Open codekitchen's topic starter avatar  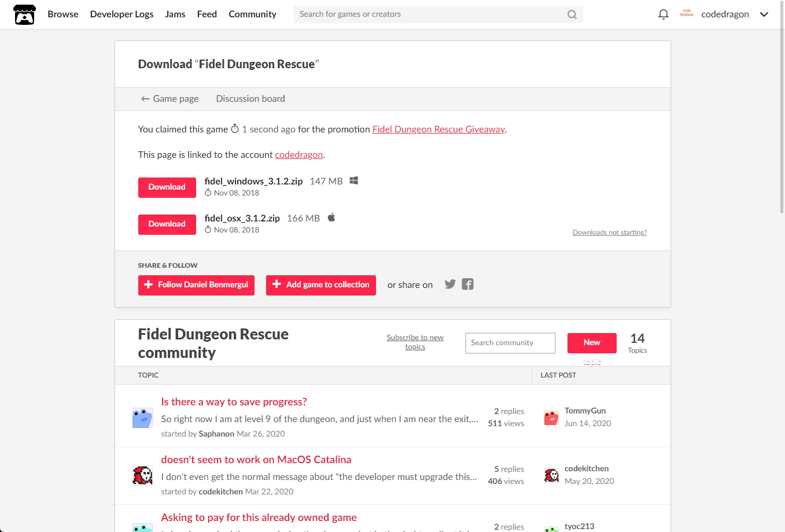(142, 475)
